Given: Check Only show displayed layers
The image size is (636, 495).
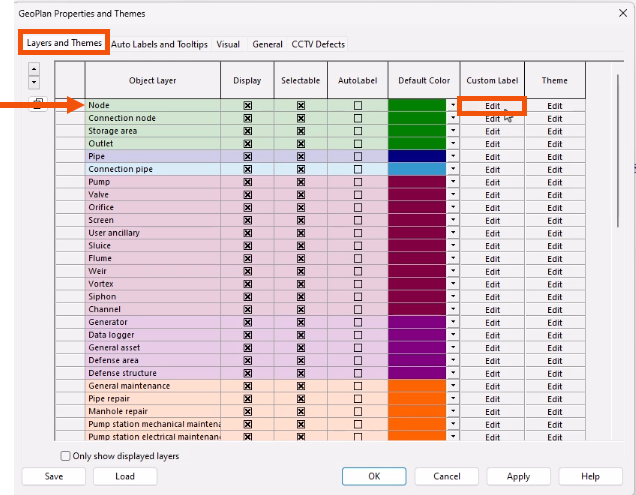Looking at the screenshot, I should (65, 456).
